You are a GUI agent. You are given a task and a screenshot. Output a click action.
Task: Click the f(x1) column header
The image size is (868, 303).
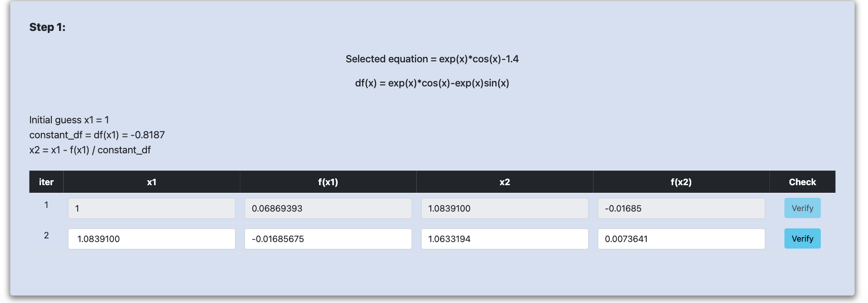point(328,182)
